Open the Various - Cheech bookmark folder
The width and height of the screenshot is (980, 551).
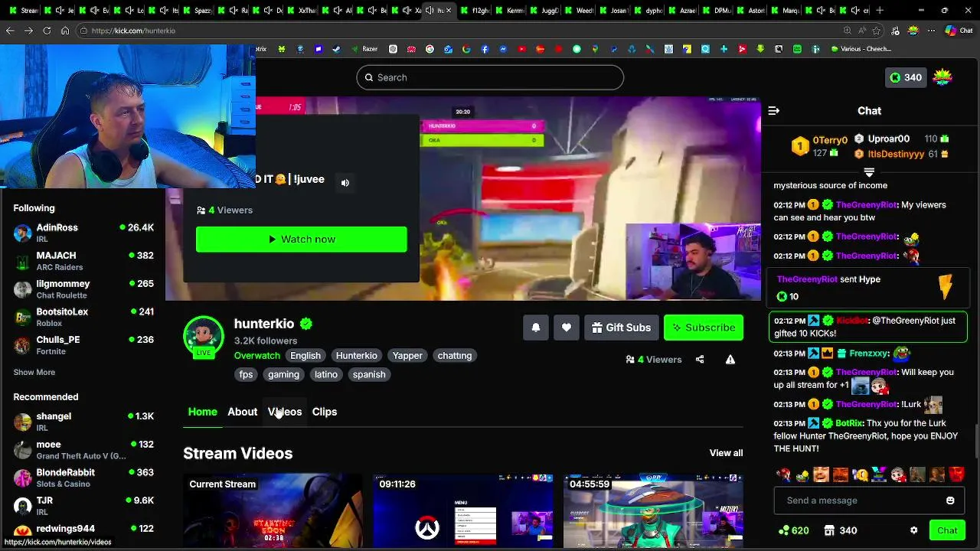[861, 49]
